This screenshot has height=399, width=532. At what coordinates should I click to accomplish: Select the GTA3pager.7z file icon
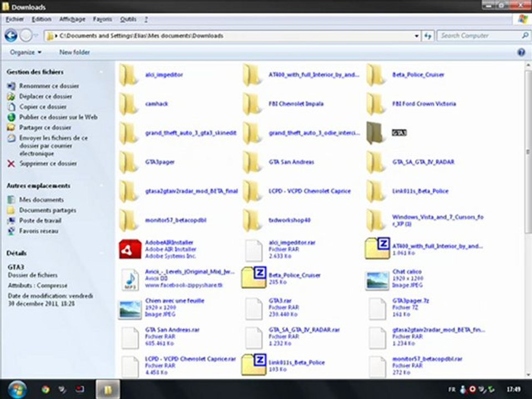(377, 309)
